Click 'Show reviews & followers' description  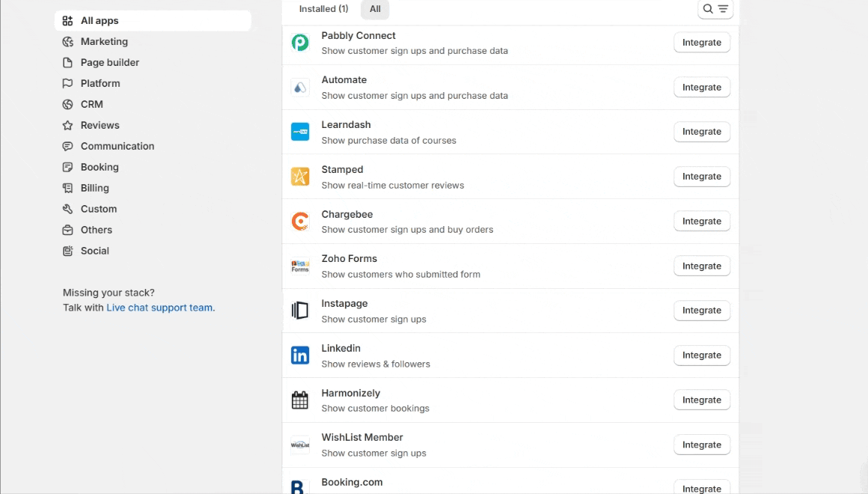[x=376, y=365]
